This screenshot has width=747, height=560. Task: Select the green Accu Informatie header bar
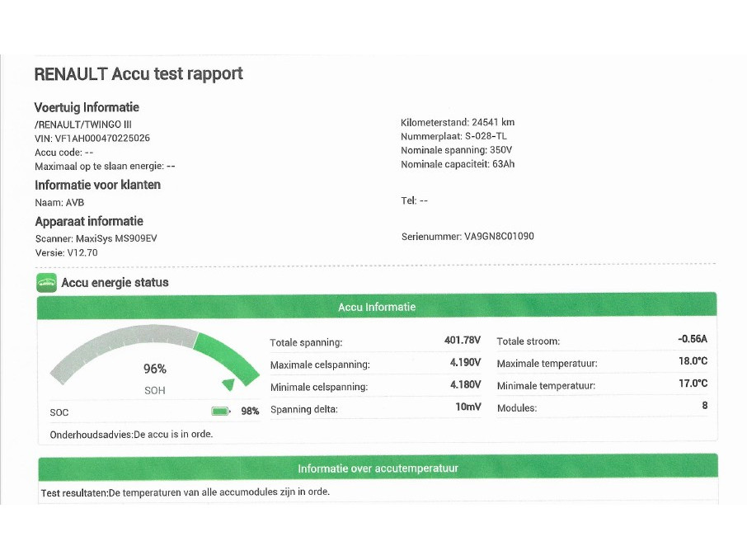377,307
